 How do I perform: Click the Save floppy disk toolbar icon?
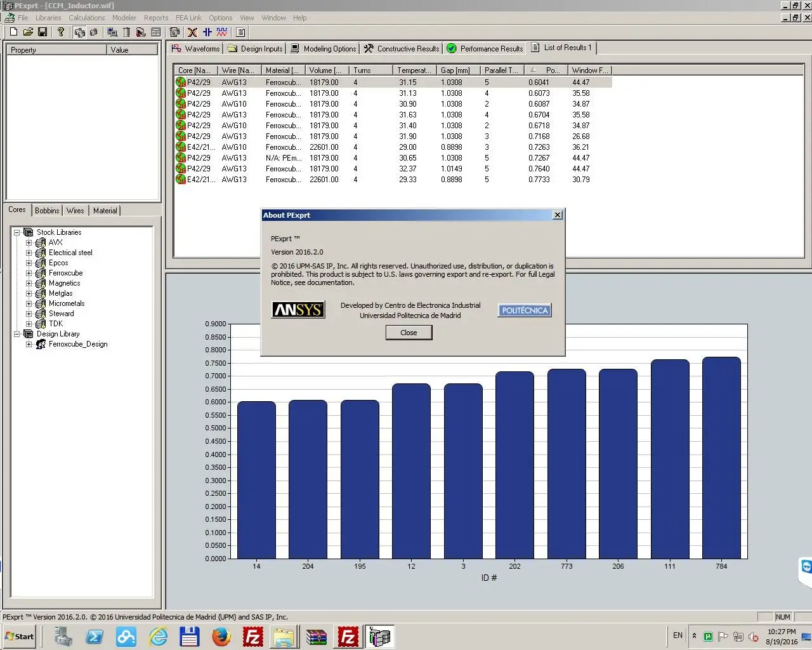pyautogui.click(x=43, y=32)
